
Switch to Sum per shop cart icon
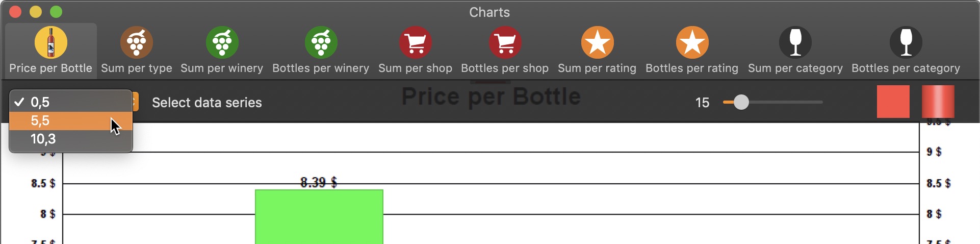pos(416,42)
